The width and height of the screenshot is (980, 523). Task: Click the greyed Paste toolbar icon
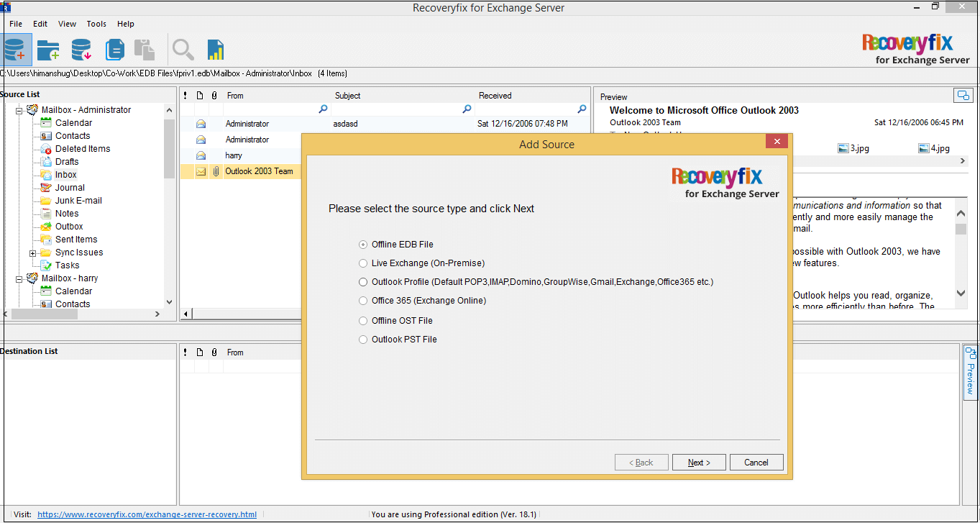[x=145, y=50]
